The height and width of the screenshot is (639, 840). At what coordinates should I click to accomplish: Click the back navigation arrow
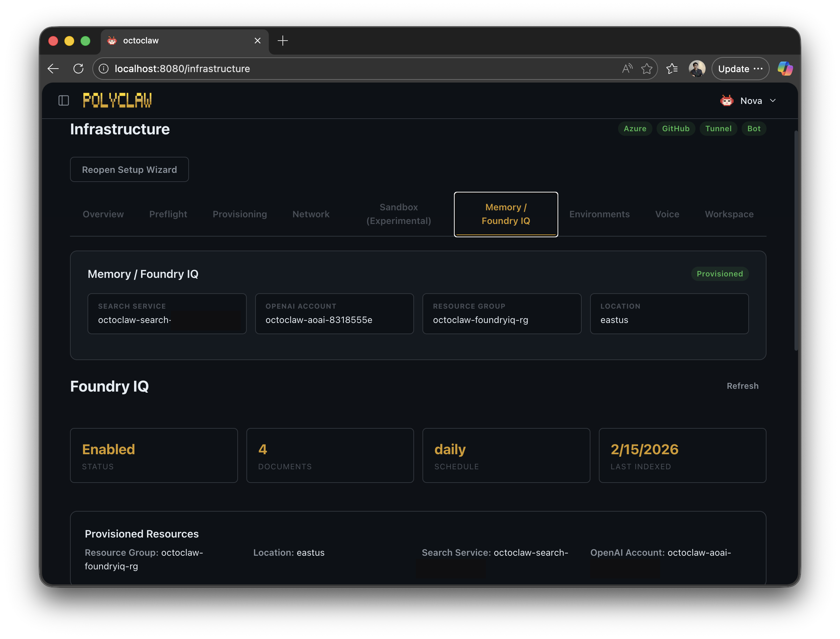click(53, 69)
